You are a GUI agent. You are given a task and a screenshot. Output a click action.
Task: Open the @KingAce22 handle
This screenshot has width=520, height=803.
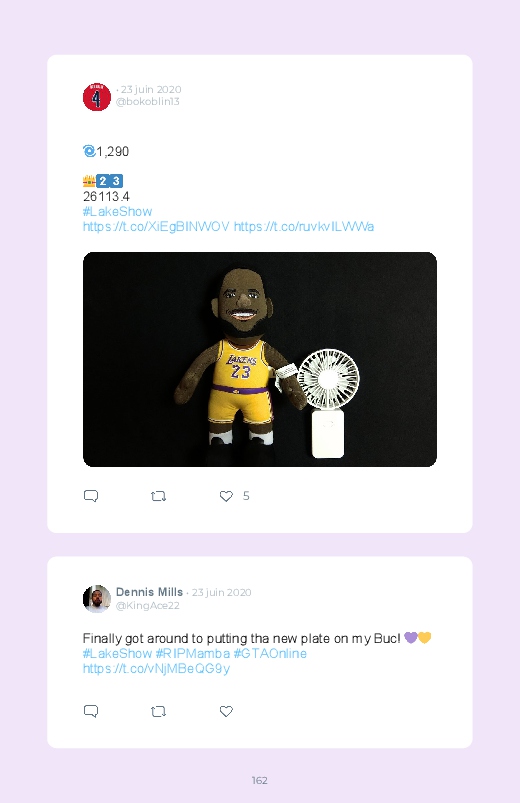(148, 605)
